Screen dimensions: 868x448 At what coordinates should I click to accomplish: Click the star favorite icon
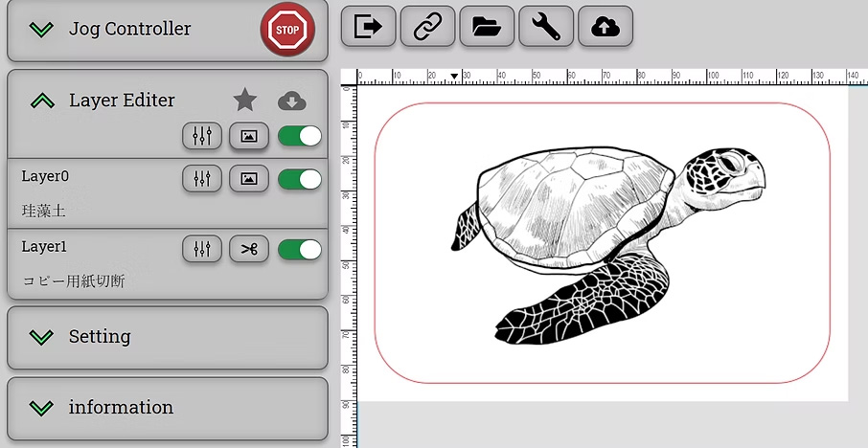pyautogui.click(x=245, y=100)
